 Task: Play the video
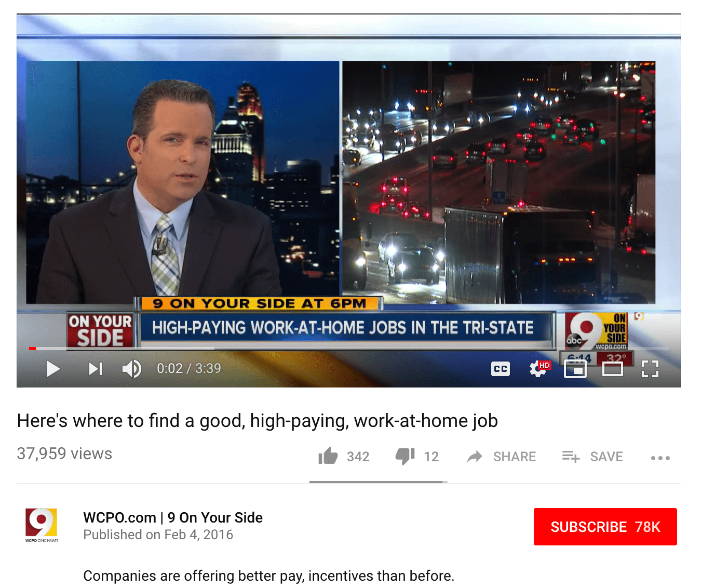(x=53, y=369)
